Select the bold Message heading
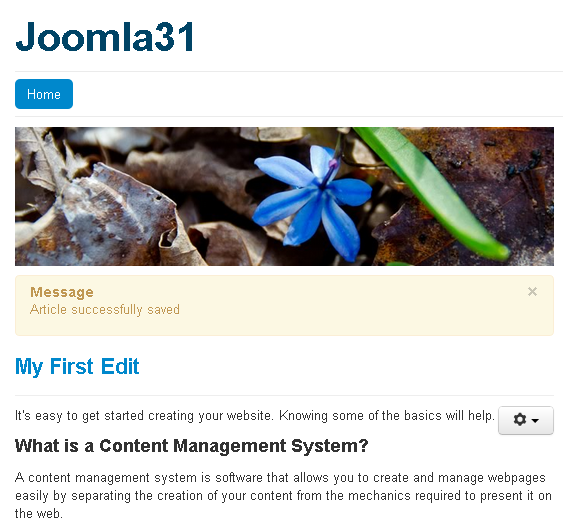Screen dimensions: 563x526 (x=62, y=292)
